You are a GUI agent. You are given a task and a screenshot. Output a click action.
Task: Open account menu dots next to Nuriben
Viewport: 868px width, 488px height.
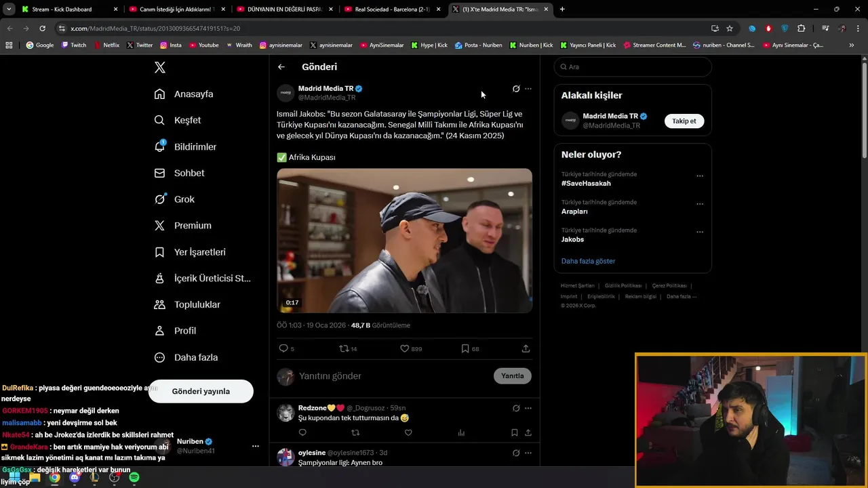pos(256,446)
